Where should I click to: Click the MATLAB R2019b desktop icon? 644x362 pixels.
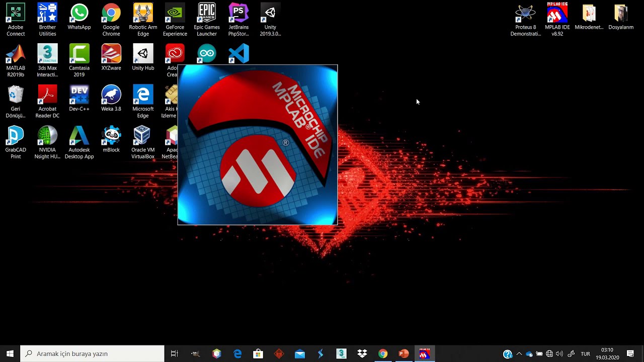[16, 61]
